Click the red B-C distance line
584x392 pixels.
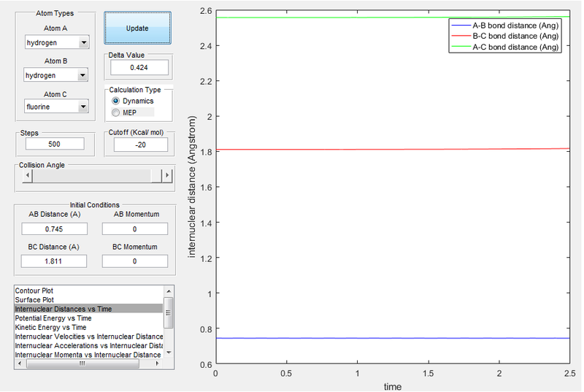tap(393, 149)
